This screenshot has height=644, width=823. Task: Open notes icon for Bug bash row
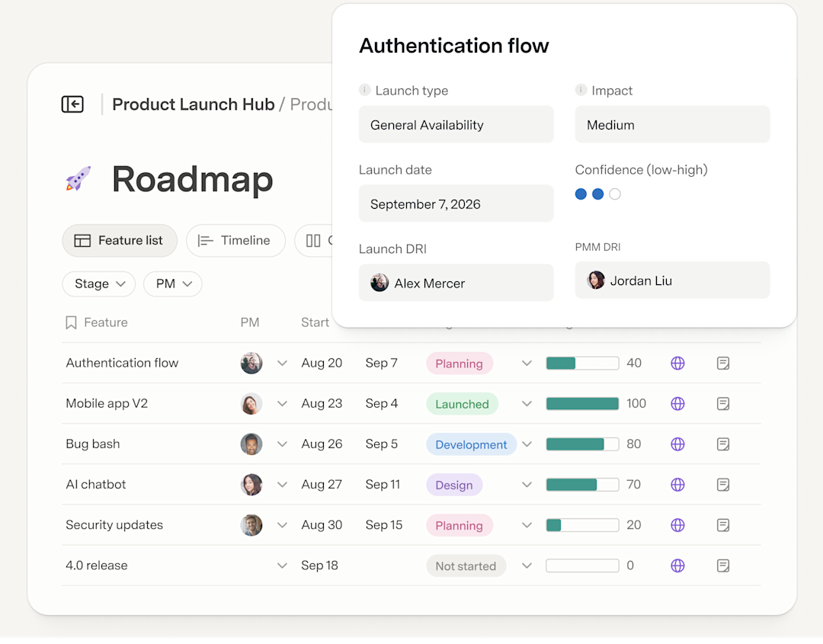coord(722,444)
